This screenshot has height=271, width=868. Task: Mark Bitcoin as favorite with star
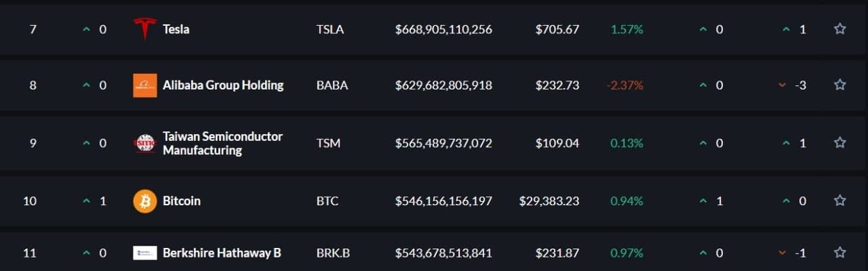tap(840, 201)
